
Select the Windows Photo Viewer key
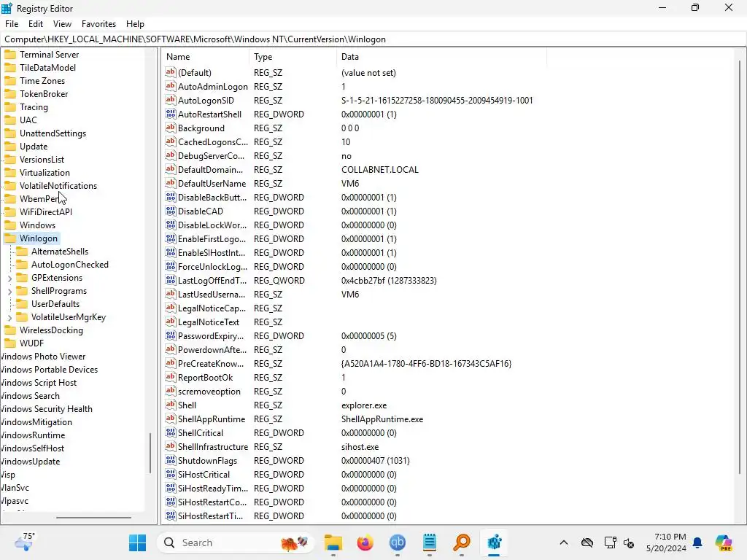(43, 356)
